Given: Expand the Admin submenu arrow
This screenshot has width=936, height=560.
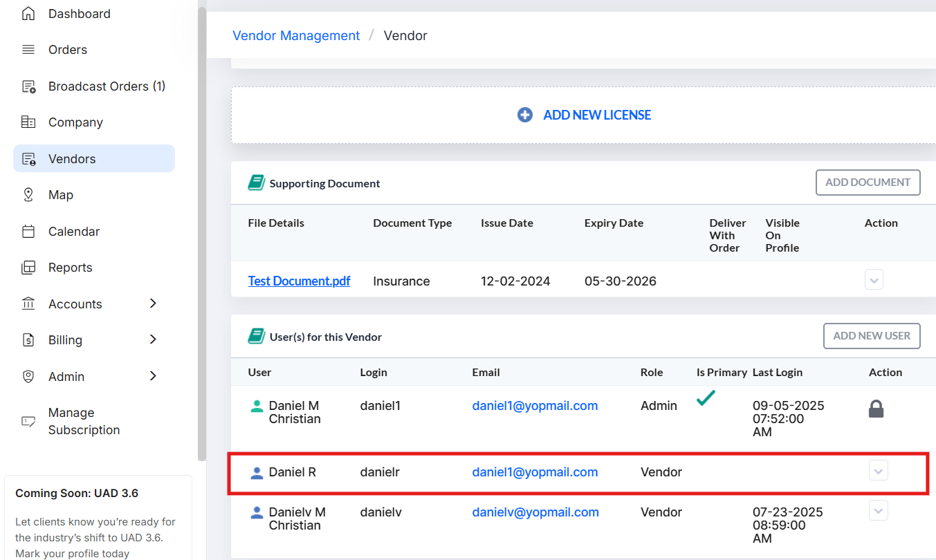Looking at the screenshot, I should pyautogui.click(x=154, y=376).
